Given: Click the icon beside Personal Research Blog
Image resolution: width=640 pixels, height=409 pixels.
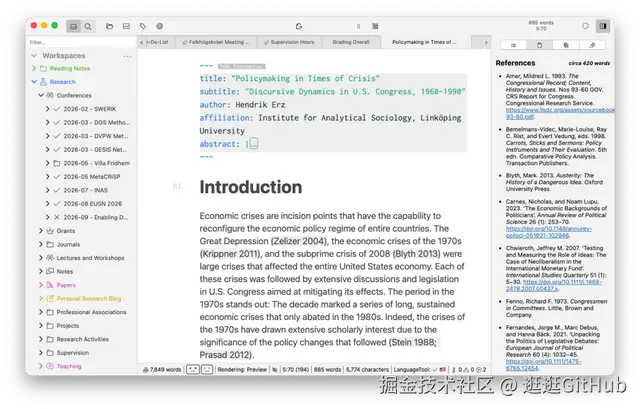Looking at the screenshot, I should click(x=50, y=298).
